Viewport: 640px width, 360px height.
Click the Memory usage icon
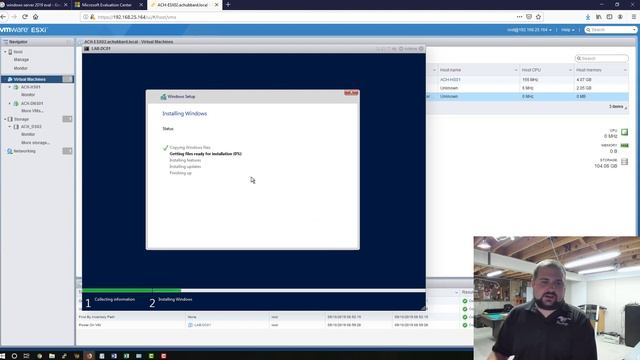624,145
